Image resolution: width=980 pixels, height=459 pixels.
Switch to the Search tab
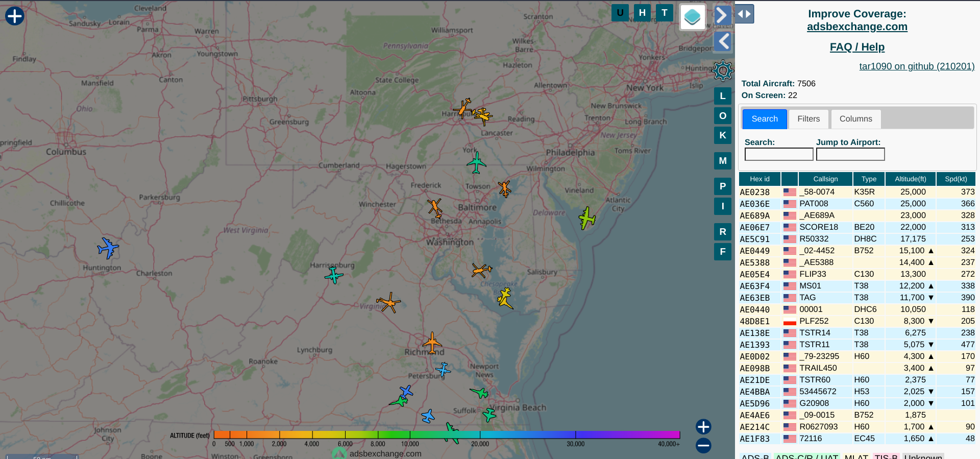(765, 119)
